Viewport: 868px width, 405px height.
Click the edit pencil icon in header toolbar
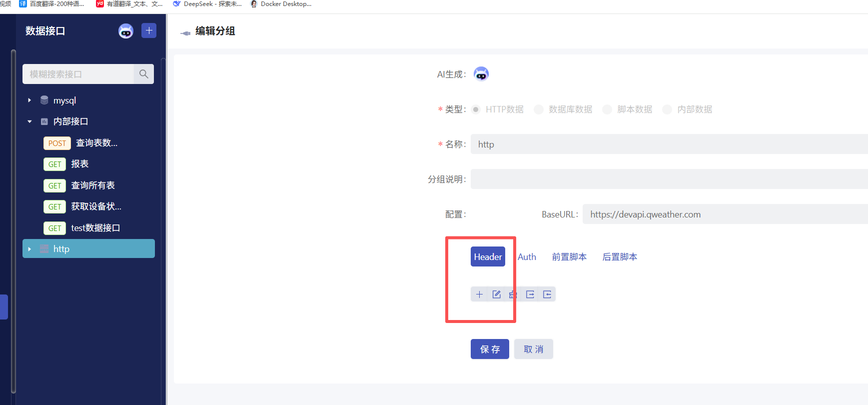tap(496, 294)
